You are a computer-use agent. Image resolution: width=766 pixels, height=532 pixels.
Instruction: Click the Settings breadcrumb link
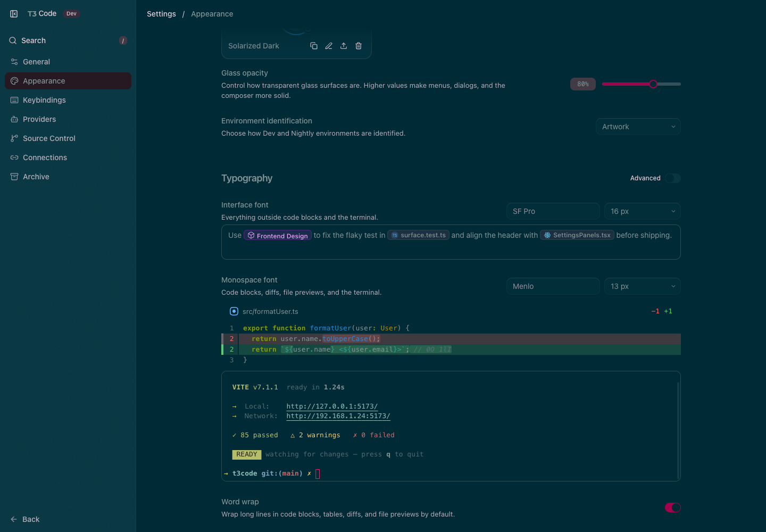coord(161,14)
